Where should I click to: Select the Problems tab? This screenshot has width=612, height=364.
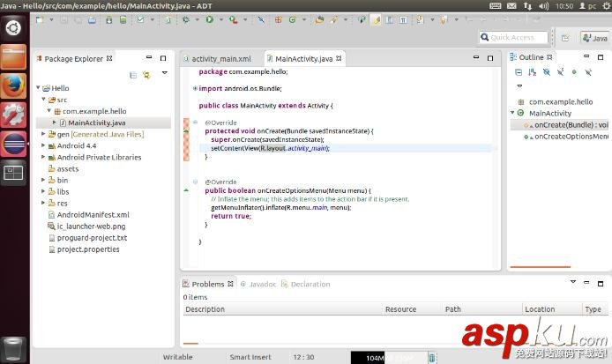pos(208,284)
